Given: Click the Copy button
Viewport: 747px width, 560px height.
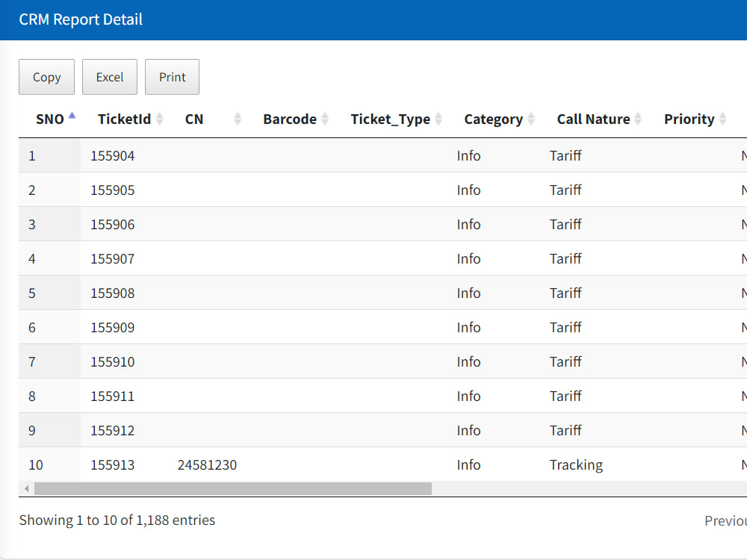Looking at the screenshot, I should coord(46,77).
